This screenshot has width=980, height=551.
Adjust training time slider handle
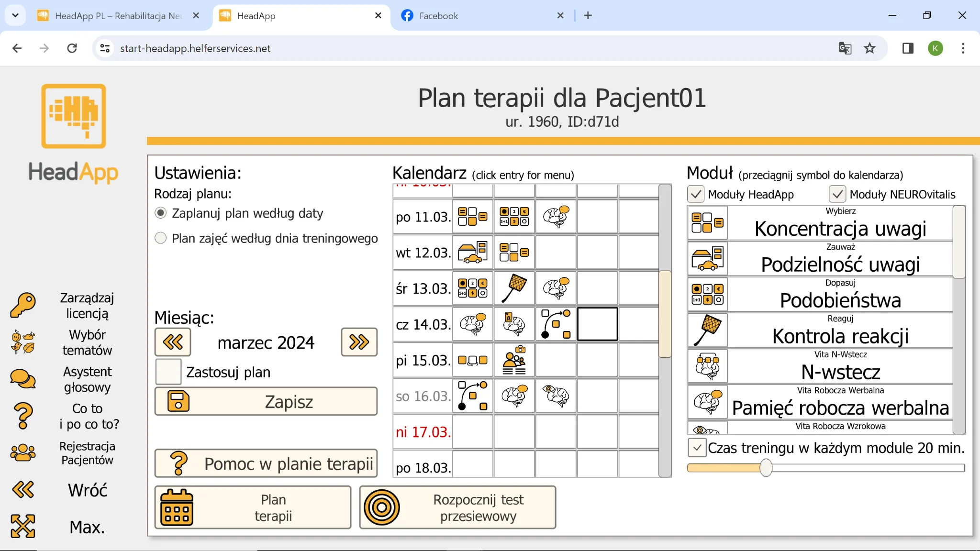pos(766,468)
